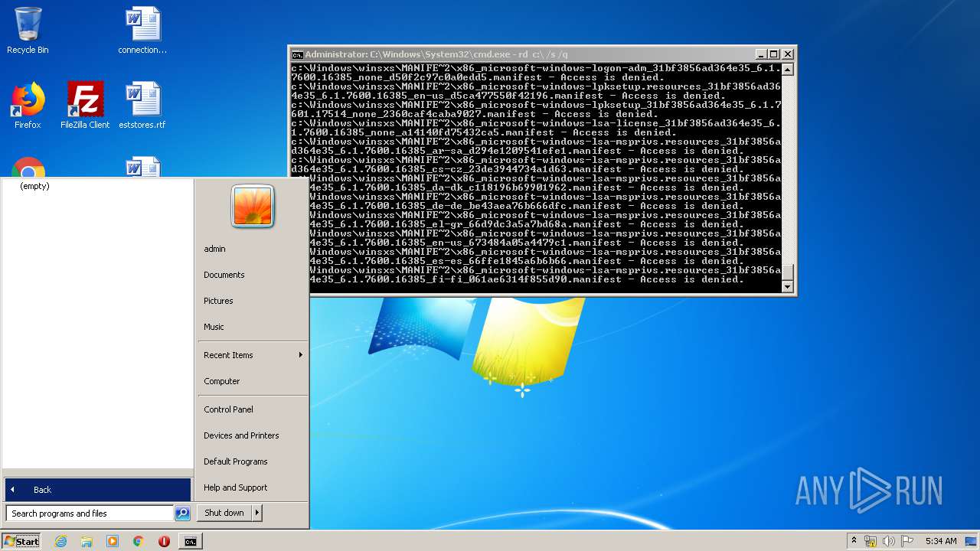980x551 pixels.
Task: Launch the FileZilla Client desktop shortcut
Action: pyautogui.click(x=85, y=106)
